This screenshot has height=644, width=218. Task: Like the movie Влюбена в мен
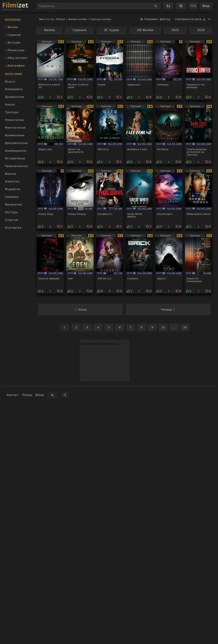pyautogui.click(x=130, y=162)
